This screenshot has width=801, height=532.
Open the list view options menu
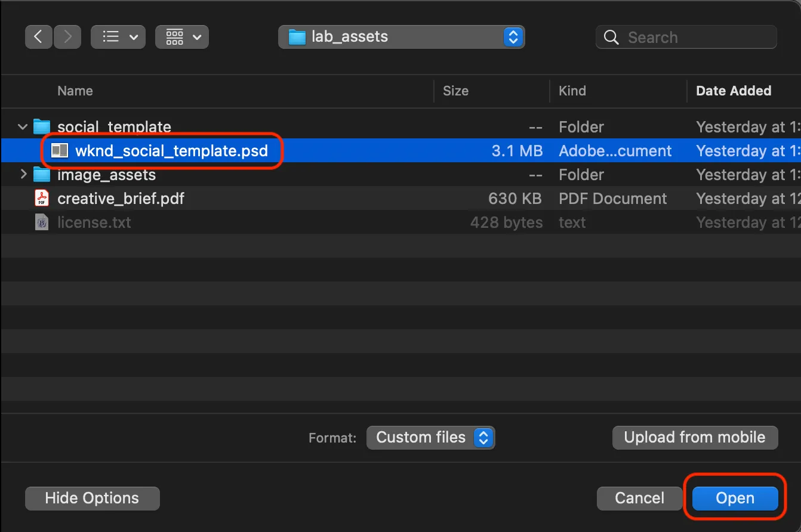pyautogui.click(x=118, y=37)
